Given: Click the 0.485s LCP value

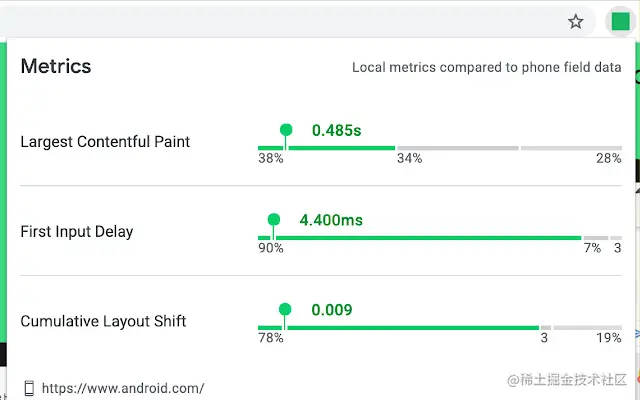Looking at the screenshot, I should (337, 131).
